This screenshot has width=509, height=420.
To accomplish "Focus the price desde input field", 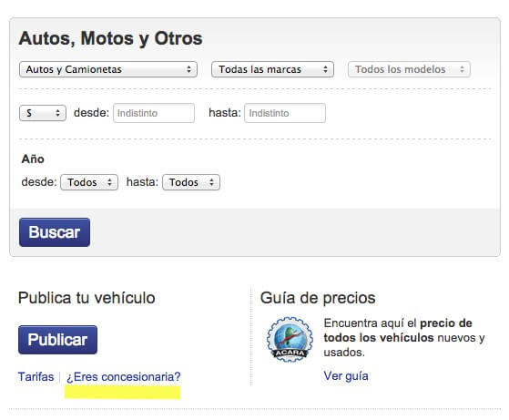I will pyautogui.click(x=154, y=113).
